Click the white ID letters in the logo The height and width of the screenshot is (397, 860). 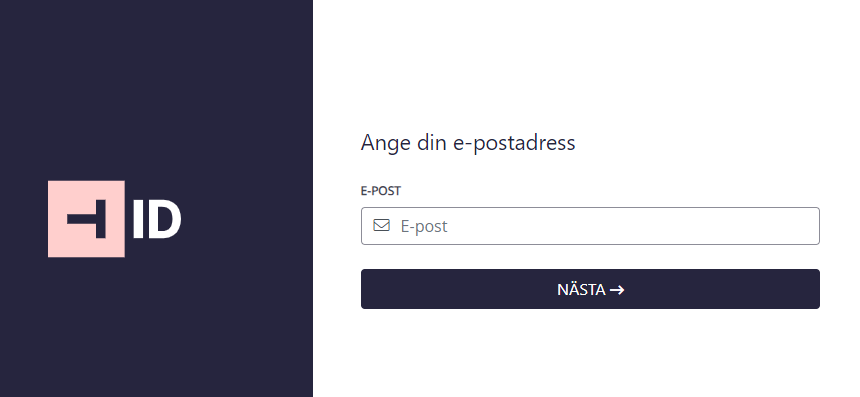point(157,219)
